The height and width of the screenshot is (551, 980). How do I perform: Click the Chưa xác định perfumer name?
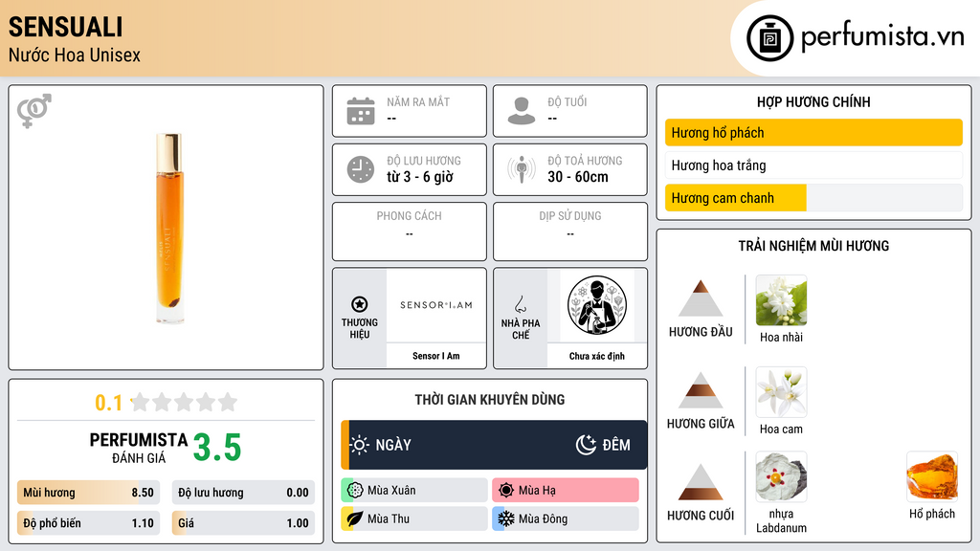(597, 356)
